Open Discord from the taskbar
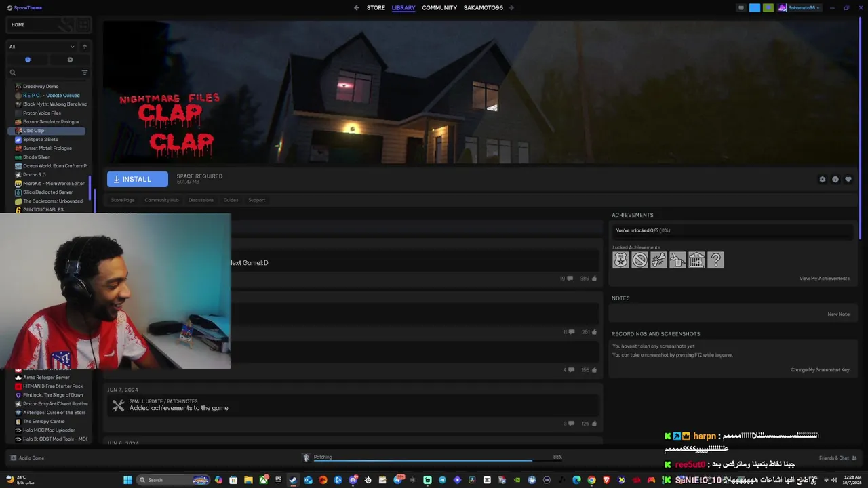The image size is (868, 488). [x=353, y=480]
